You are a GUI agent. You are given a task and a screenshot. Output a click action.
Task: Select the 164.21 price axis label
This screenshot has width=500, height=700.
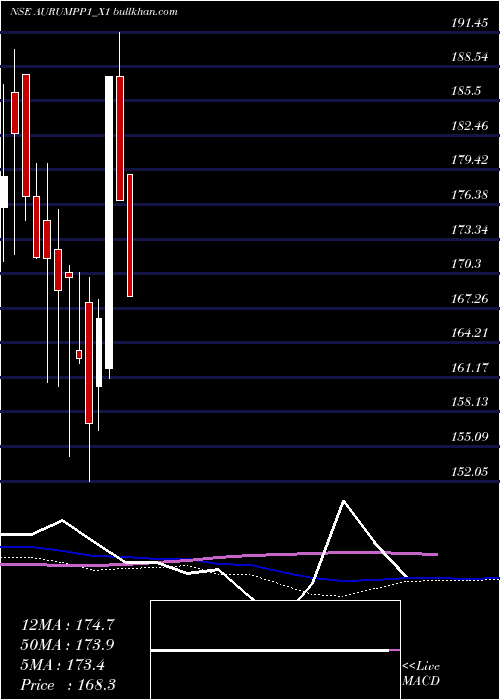click(470, 333)
